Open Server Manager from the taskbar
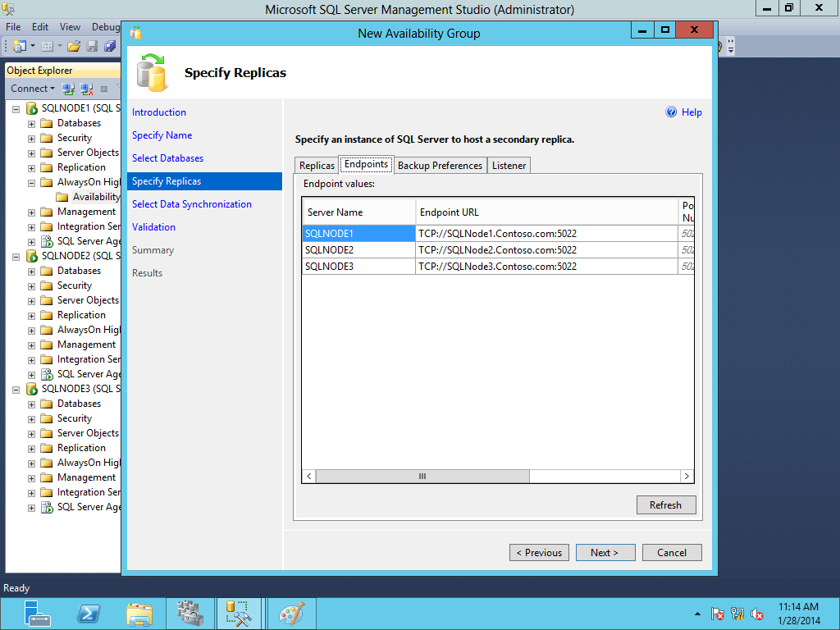The image size is (840, 630). (37, 614)
